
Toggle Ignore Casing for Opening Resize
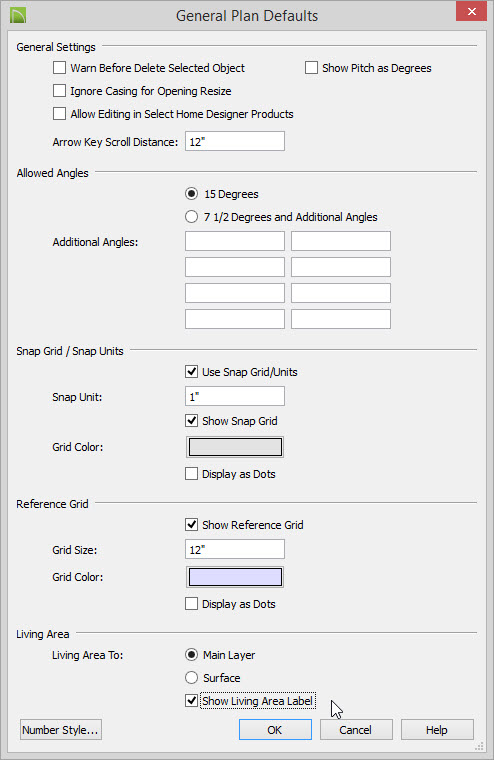click(x=59, y=91)
